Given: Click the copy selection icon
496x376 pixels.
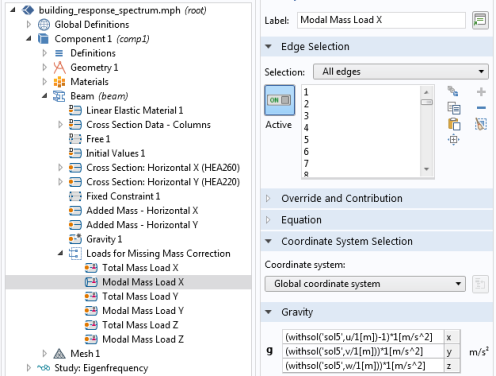Looking at the screenshot, I should (x=454, y=108).
